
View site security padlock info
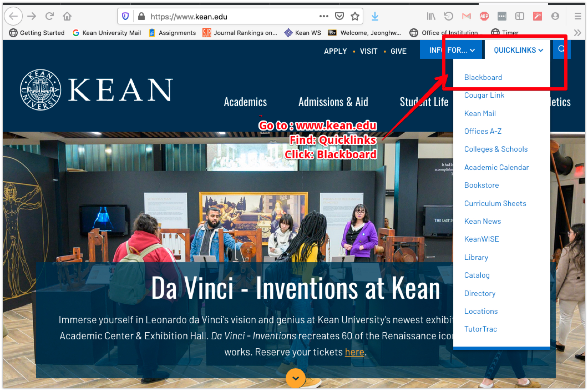(141, 16)
